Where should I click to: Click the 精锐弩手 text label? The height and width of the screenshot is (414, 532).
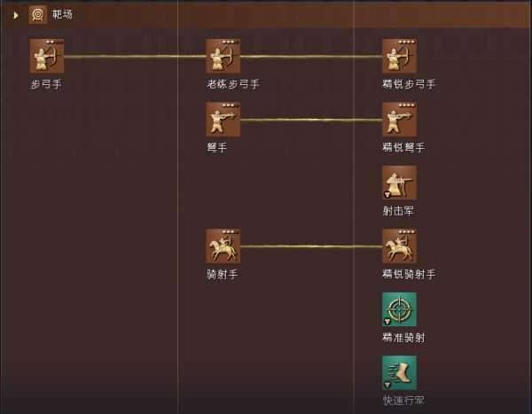pos(403,147)
